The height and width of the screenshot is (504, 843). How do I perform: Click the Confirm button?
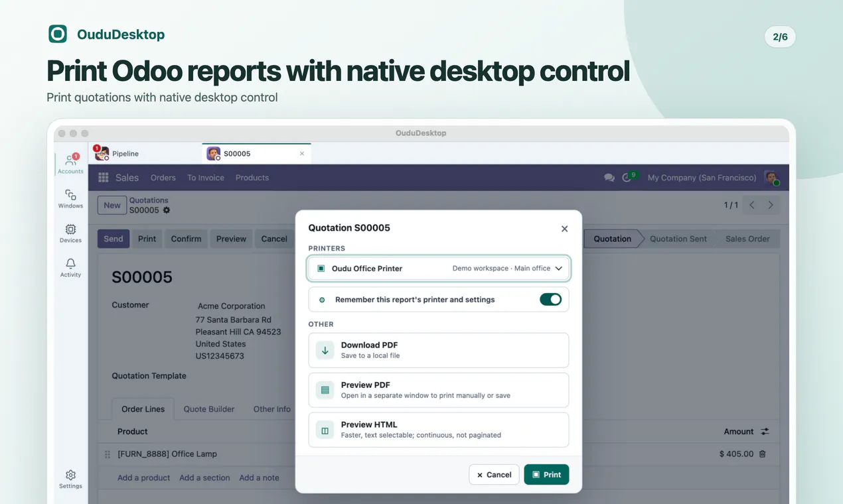186,239
